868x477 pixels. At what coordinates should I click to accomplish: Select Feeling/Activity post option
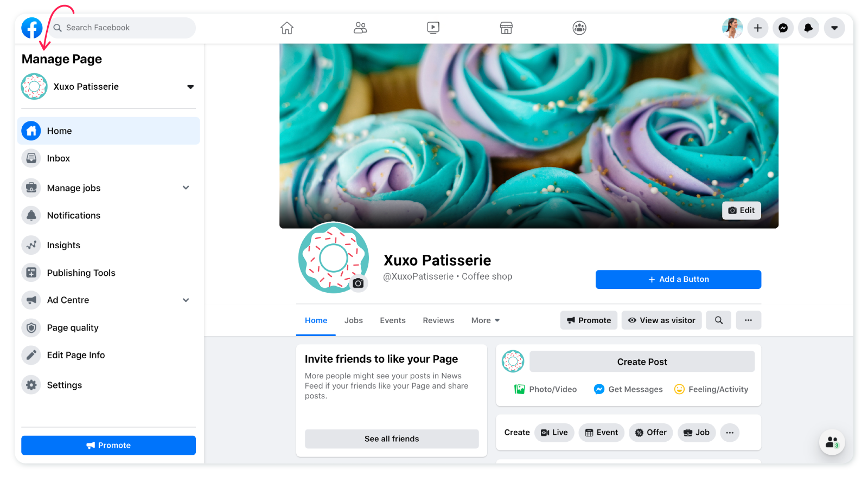[711, 389]
